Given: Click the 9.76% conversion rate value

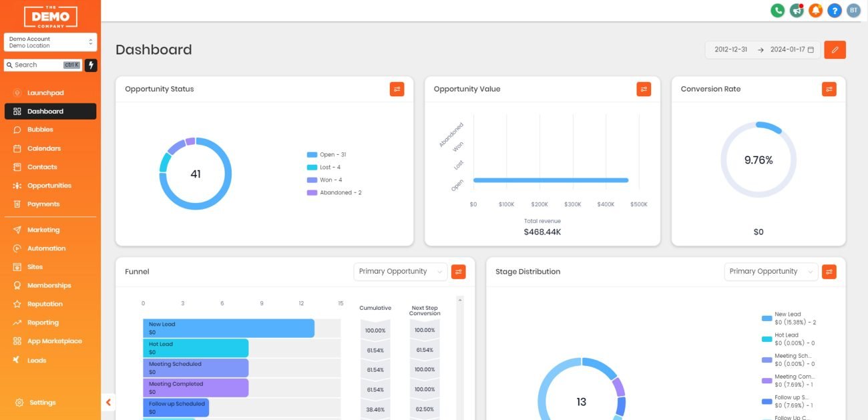Looking at the screenshot, I should pyautogui.click(x=758, y=160).
